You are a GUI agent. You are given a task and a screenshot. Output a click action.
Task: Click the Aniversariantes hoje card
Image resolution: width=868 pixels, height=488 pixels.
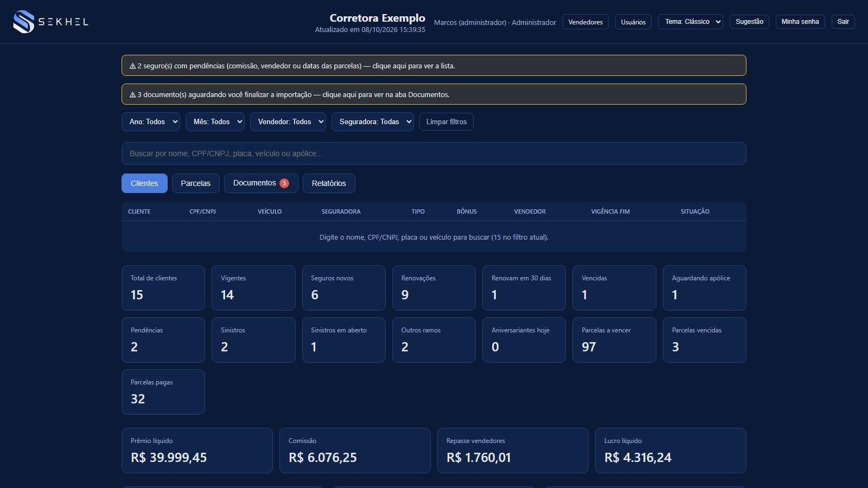point(524,340)
